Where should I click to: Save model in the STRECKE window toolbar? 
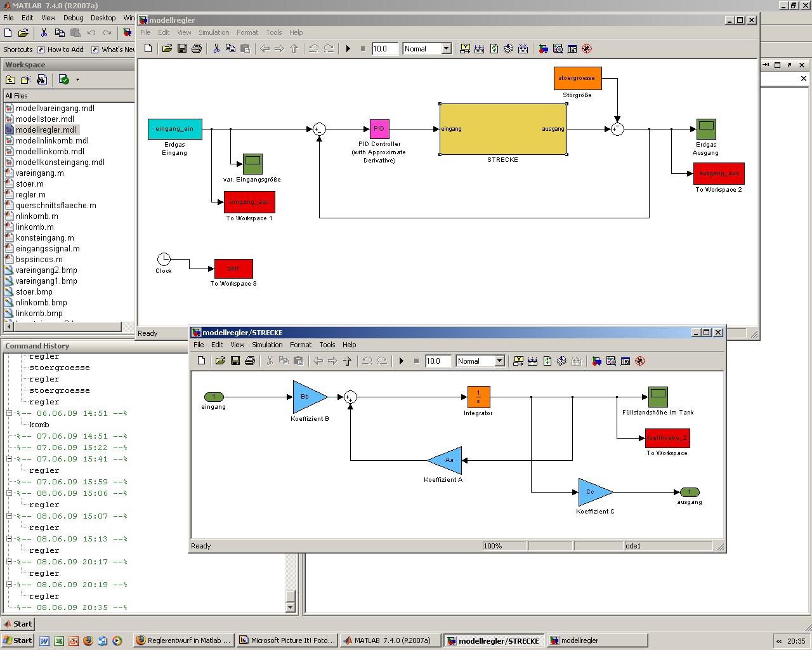tap(235, 361)
